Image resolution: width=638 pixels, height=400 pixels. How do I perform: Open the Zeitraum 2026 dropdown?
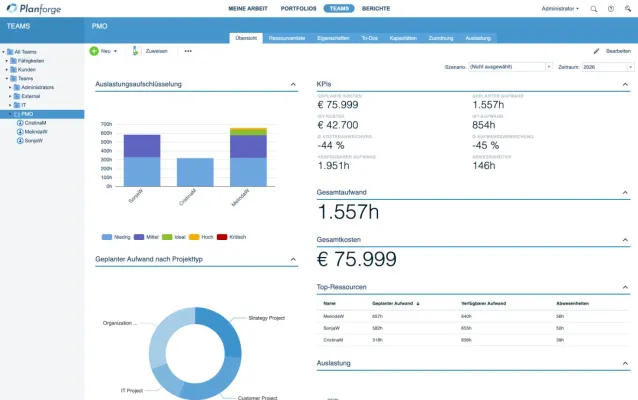click(x=608, y=67)
